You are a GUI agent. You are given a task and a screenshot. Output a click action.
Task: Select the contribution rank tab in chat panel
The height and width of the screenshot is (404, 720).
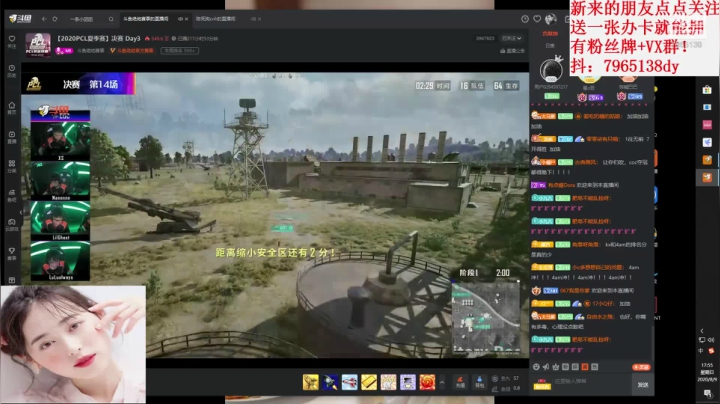[x=550, y=34]
